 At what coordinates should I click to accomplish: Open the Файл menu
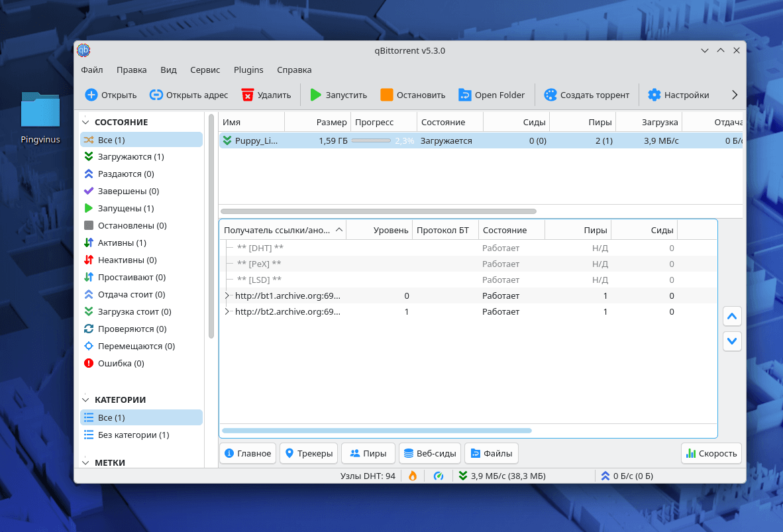[x=92, y=70]
